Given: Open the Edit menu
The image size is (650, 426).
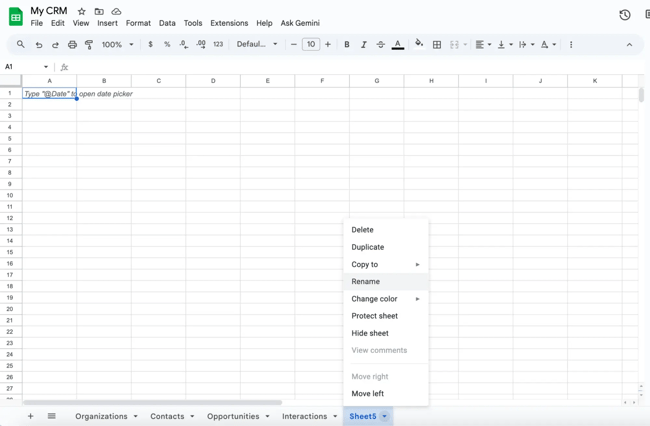Looking at the screenshot, I should tap(58, 23).
